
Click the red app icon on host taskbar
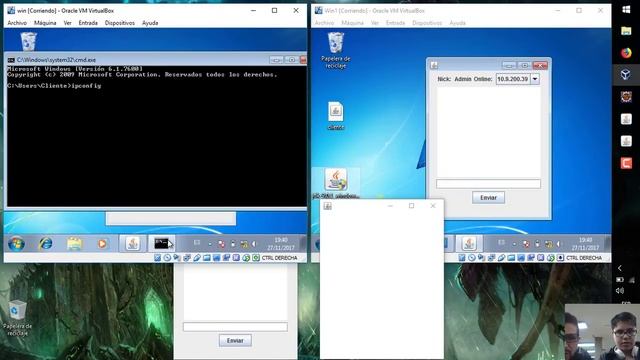pyautogui.click(x=626, y=163)
